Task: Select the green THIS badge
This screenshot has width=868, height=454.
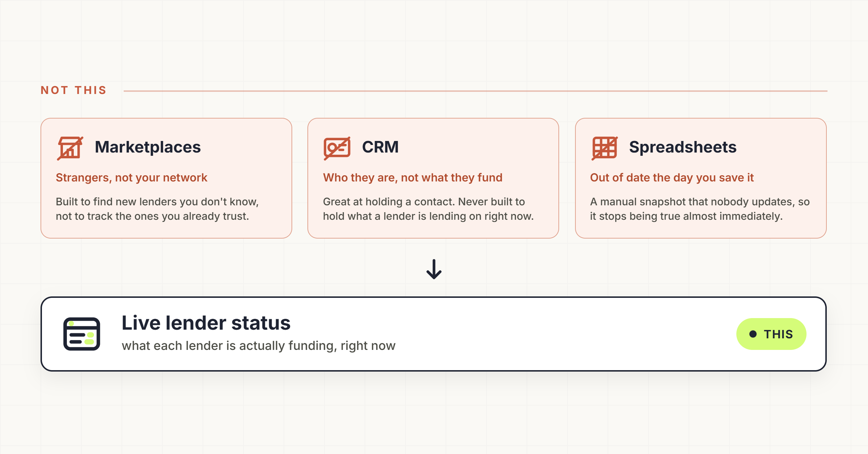Action: pyautogui.click(x=771, y=334)
